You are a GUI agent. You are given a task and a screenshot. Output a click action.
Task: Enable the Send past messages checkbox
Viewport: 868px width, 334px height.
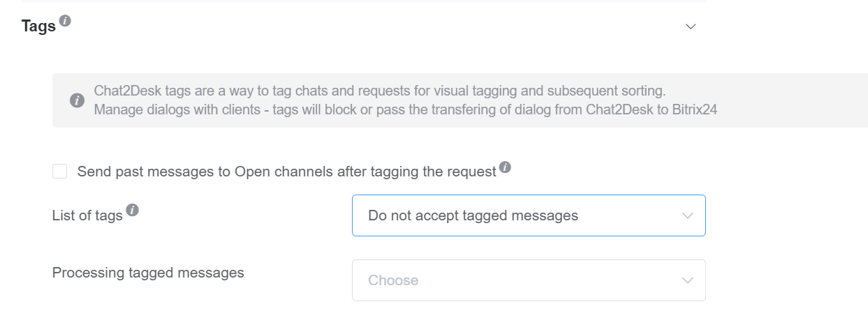coord(60,172)
